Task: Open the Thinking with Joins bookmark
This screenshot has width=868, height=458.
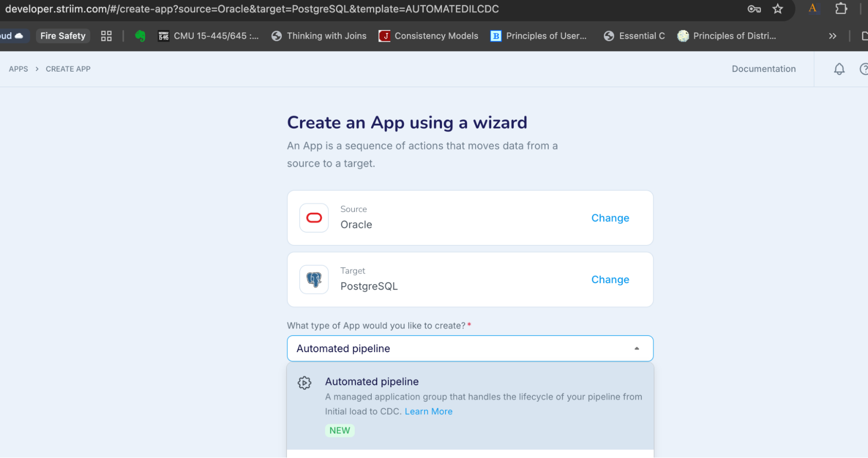Action: click(319, 36)
